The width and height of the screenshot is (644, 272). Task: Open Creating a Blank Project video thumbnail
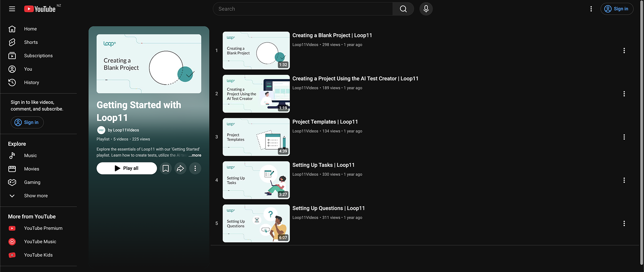click(x=256, y=51)
